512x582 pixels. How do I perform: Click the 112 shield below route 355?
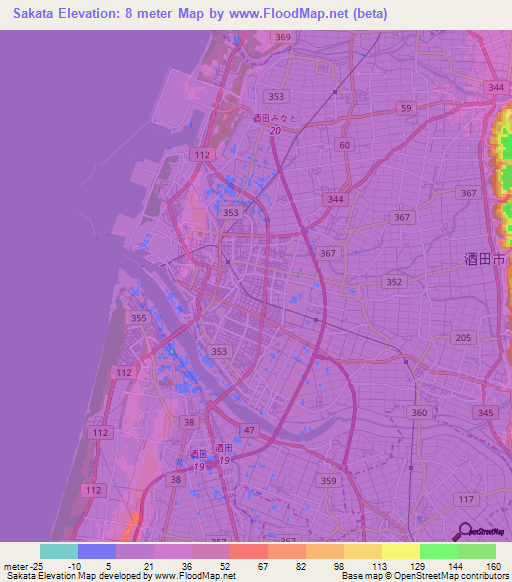124,373
